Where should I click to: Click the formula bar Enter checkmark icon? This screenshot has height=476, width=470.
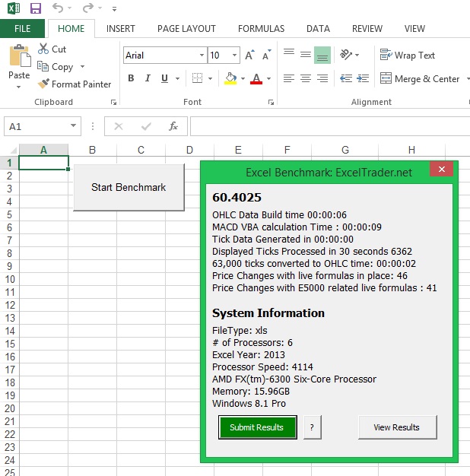pyautogui.click(x=146, y=126)
